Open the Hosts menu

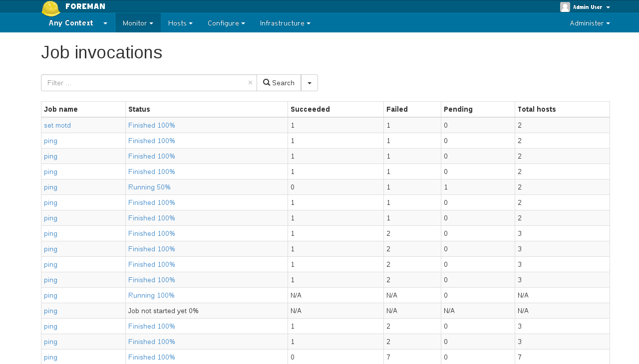(180, 23)
